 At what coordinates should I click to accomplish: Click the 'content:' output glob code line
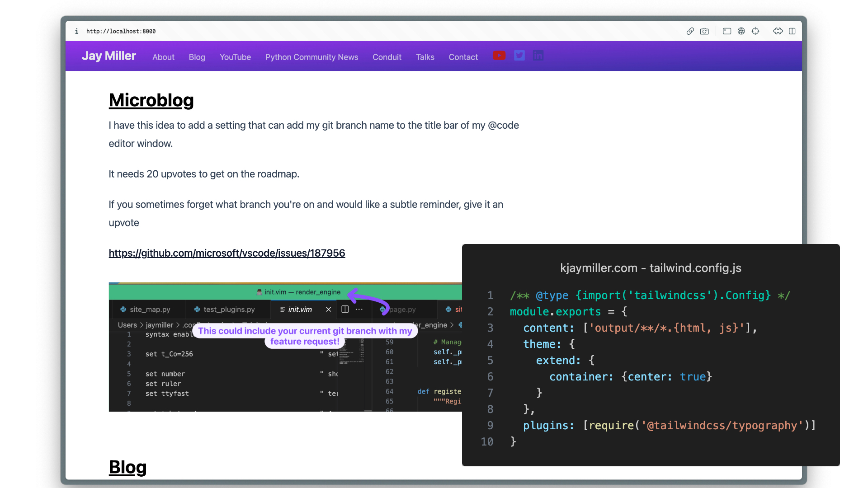(640, 328)
